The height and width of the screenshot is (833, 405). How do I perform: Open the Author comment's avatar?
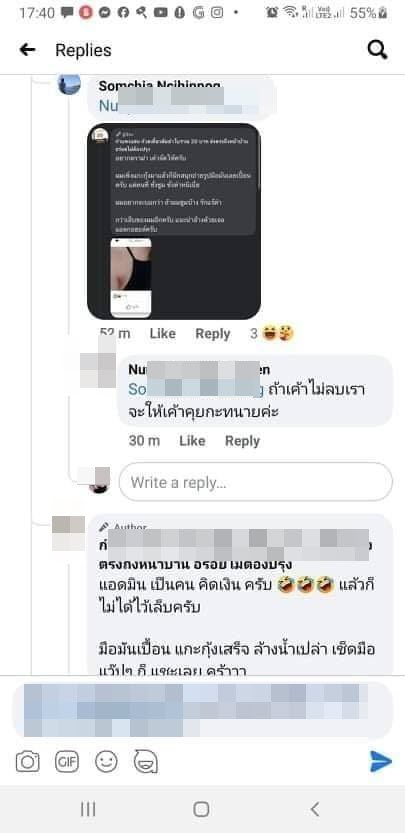[x=68, y=533]
